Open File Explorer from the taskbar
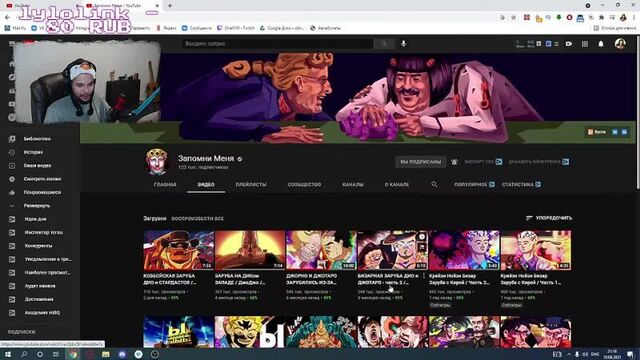 point(106,354)
